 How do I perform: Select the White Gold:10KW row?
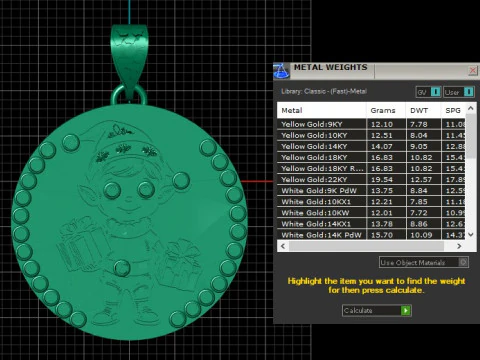coord(371,213)
